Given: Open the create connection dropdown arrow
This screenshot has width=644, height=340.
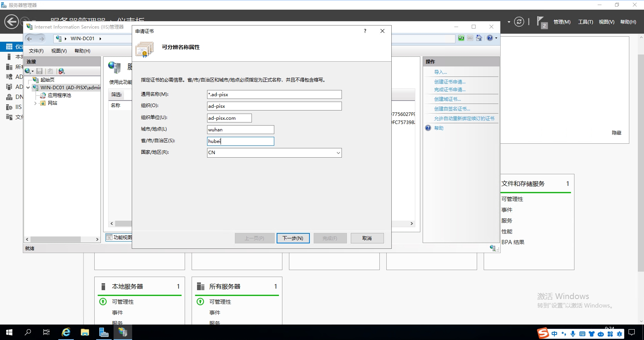Looking at the screenshot, I should (33, 71).
